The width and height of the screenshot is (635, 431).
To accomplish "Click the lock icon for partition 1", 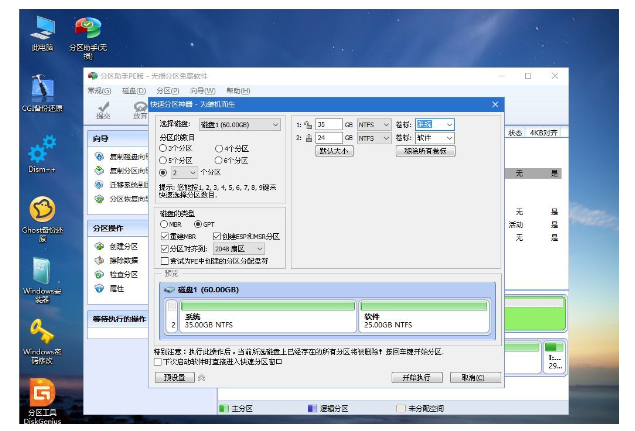I will click(x=308, y=125).
